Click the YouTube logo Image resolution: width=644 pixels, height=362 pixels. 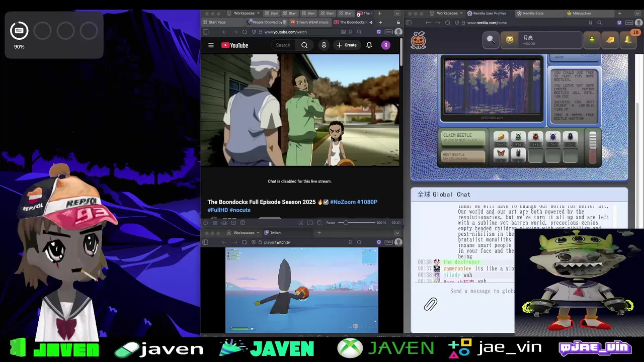coord(235,45)
